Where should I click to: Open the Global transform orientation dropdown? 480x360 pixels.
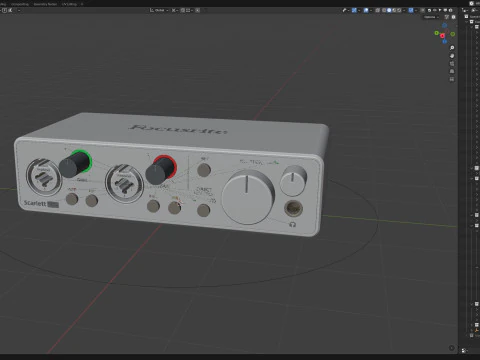(x=159, y=10)
